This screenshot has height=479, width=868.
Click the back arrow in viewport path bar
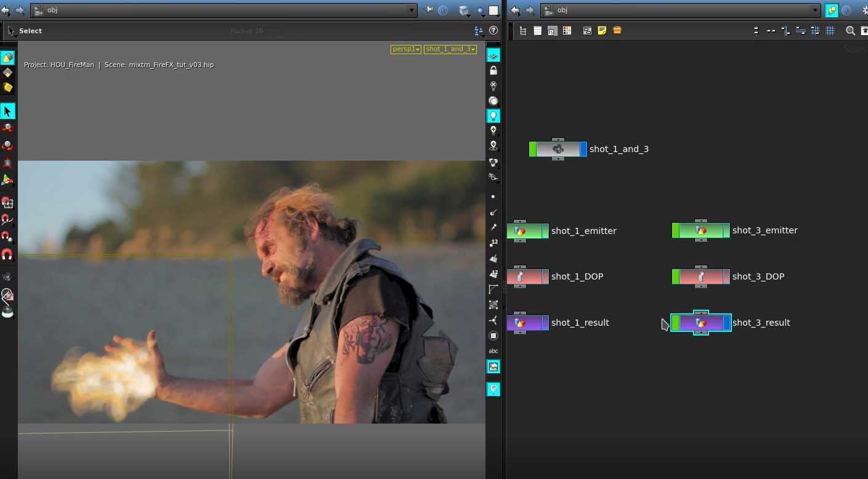coord(6,10)
